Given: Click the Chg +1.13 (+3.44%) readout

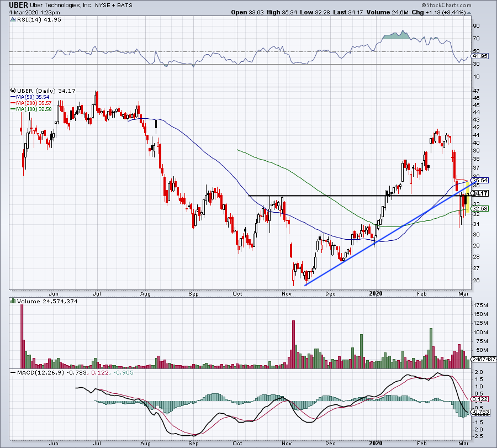Looking at the screenshot, I should (x=438, y=12).
